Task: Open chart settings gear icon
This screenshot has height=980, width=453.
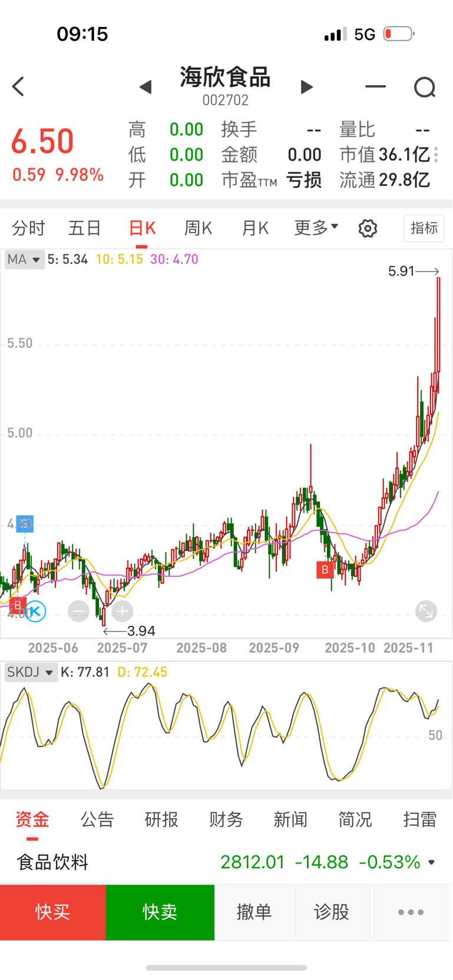Action: coord(368,228)
